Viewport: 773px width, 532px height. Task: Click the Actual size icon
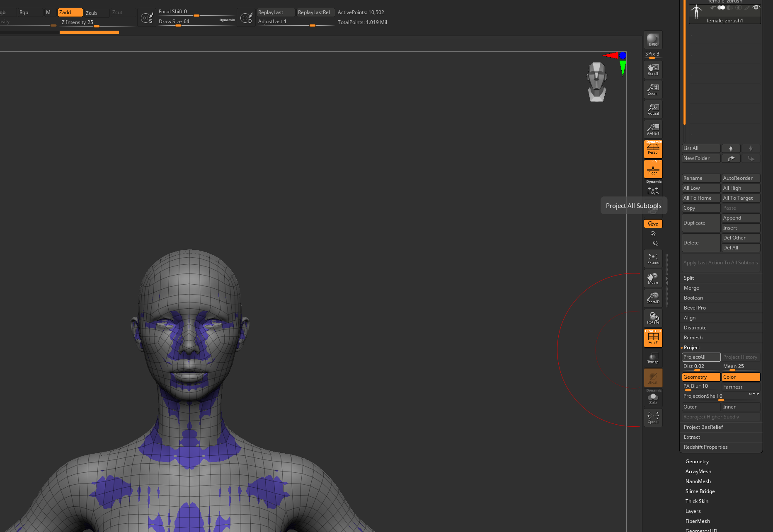[x=653, y=109]
